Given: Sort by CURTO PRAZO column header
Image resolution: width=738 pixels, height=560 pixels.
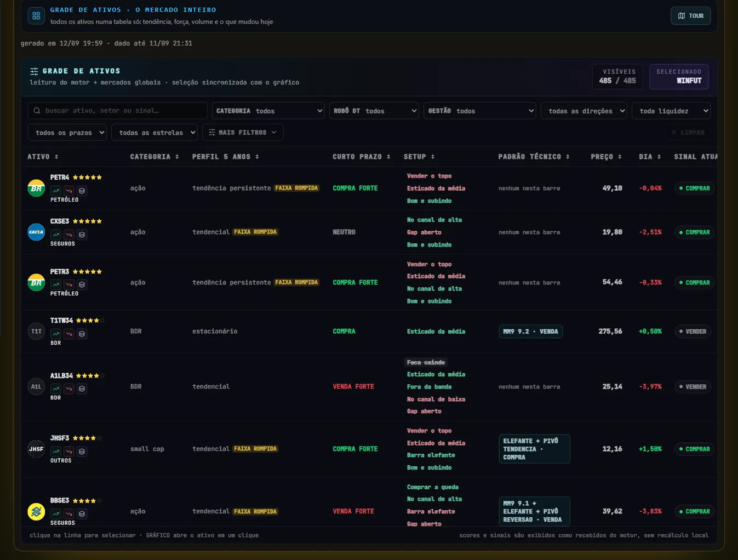Looking at the screenshot, I should 362,157.
